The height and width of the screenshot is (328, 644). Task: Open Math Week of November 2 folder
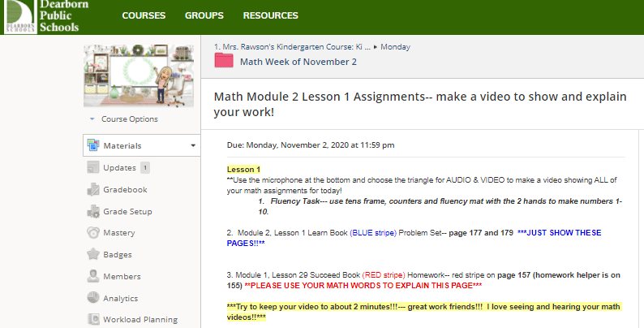point(298,62)
